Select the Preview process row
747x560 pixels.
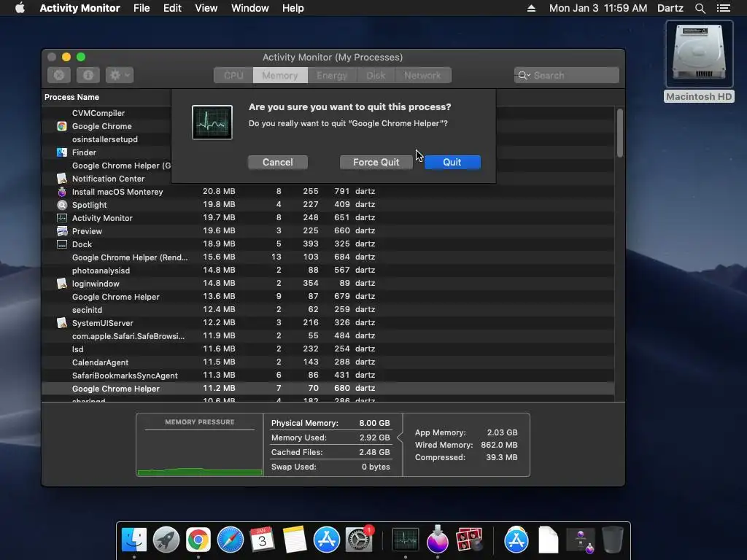[x=328, y=231]
